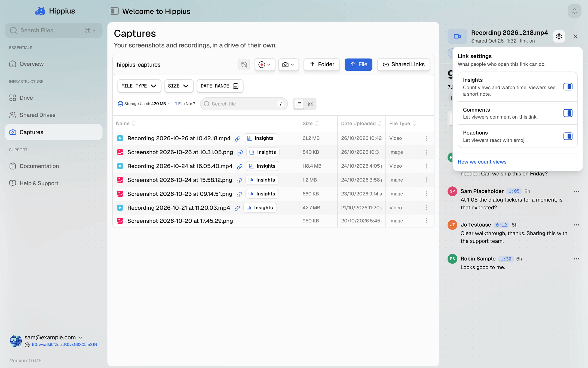Sort by Date Uploaded column
The height and width of the screenshot is (368, 588).
click(x=361, y=123)
